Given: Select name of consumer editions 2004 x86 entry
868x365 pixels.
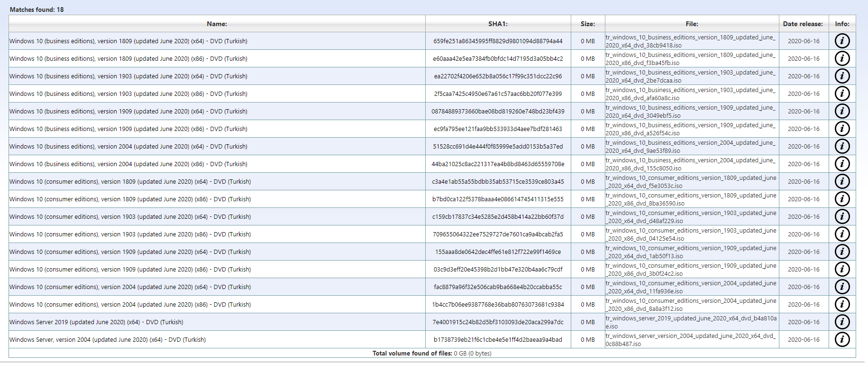Looking at the screenshot, I should coord(130,305).
